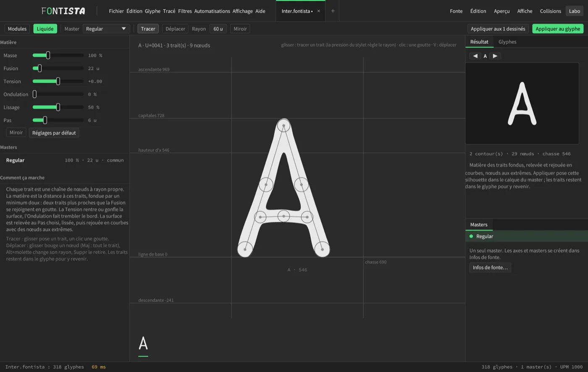
Task: Open the Automatisations menu
Action: (x=212, y=11)
